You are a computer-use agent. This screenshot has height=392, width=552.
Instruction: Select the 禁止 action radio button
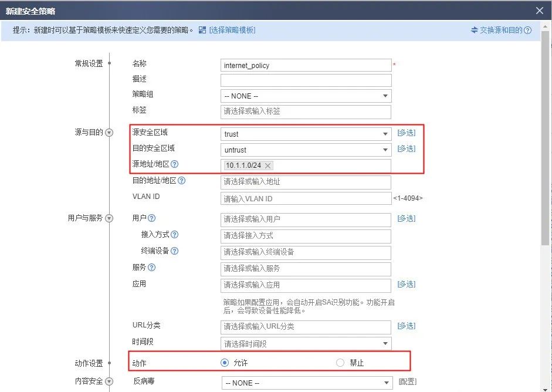pyautogui.click(x=340, y=363)
